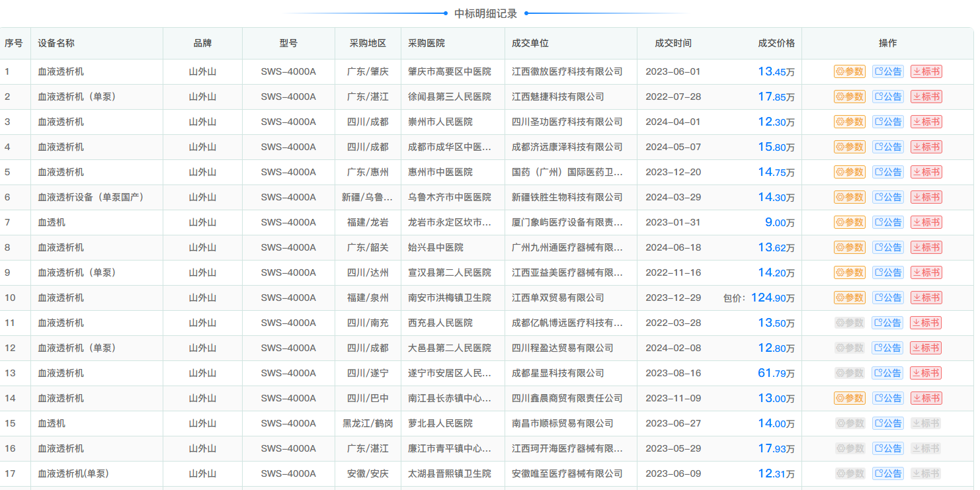Download 标书 for row 8 始兴县中医院

click(x=926, y=247)
